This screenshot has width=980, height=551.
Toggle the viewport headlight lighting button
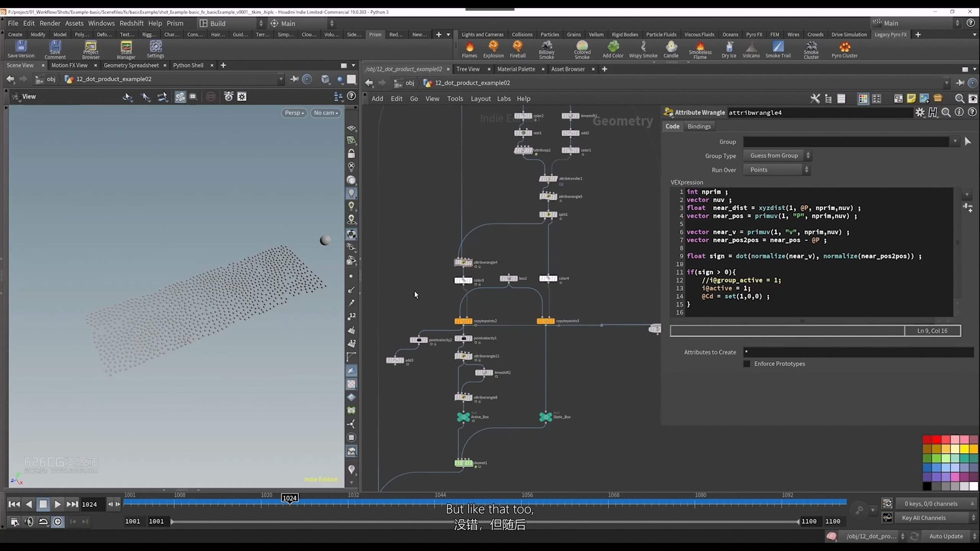click(x=351, y=193)
